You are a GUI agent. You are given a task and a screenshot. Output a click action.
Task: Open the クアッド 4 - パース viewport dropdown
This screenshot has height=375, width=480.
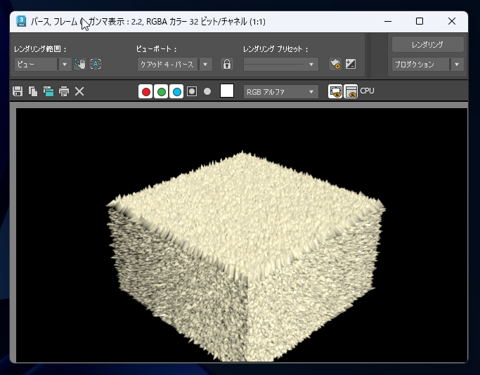(x=205, y=64)
